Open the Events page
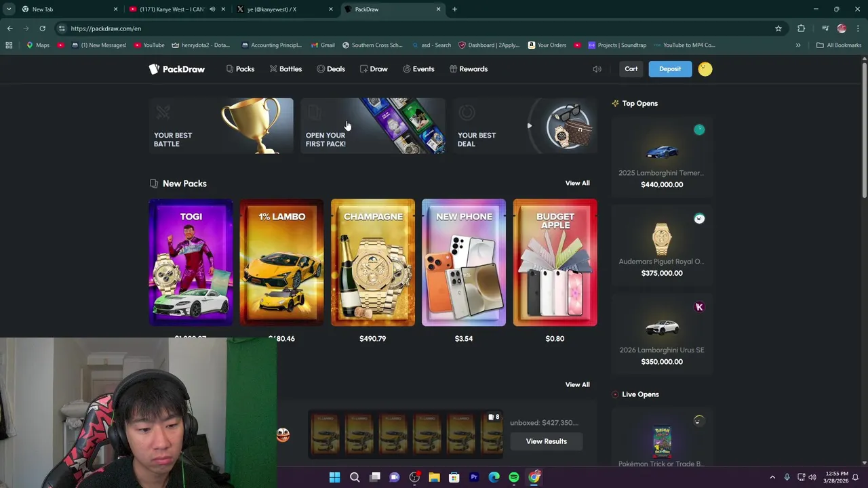 [418, 69]
